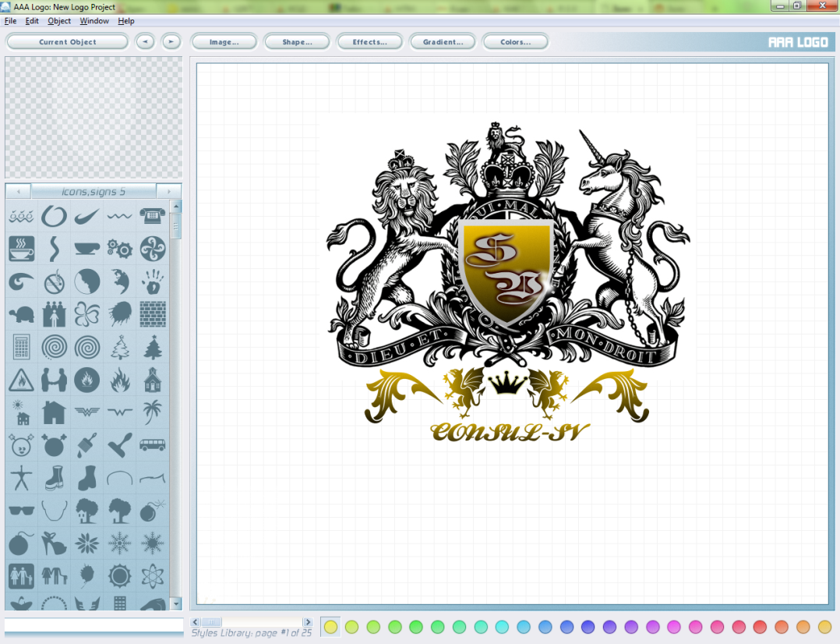The height and width of the screenshot is (644, 840).
Task: Apply the yellow style swatch
Action: 330,626
